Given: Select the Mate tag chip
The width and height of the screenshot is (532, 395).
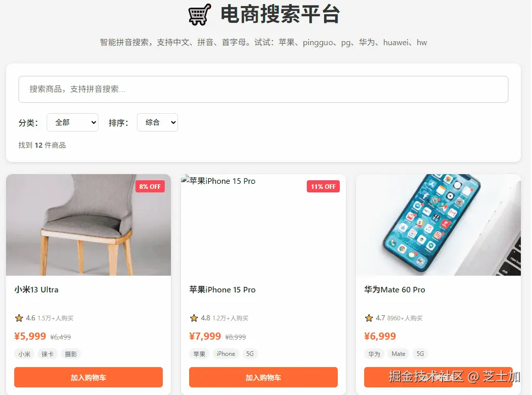Looking at the screenshot, I should pos(398,354).
